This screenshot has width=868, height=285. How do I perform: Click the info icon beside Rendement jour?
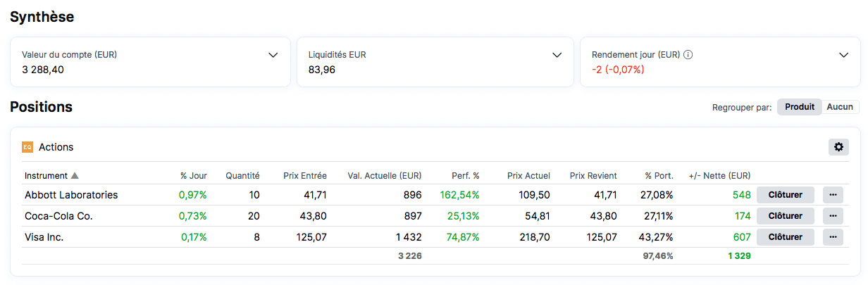pos(688,55)
